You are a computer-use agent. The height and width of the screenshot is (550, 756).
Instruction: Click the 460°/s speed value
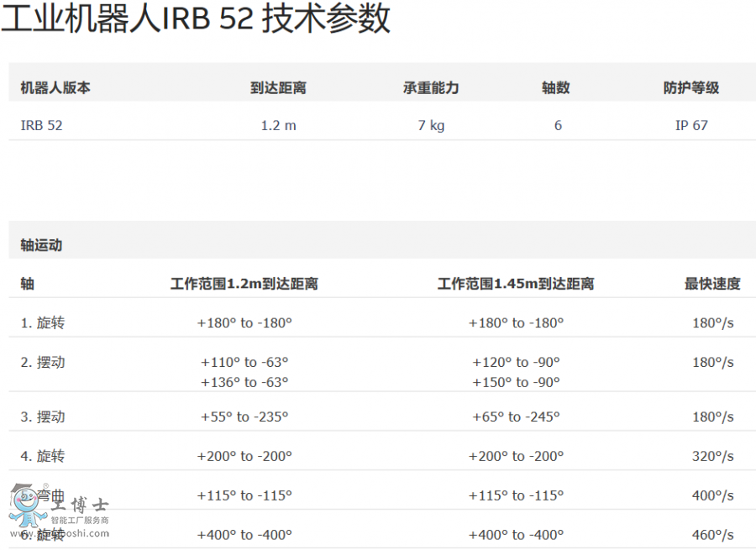[712, 535]
